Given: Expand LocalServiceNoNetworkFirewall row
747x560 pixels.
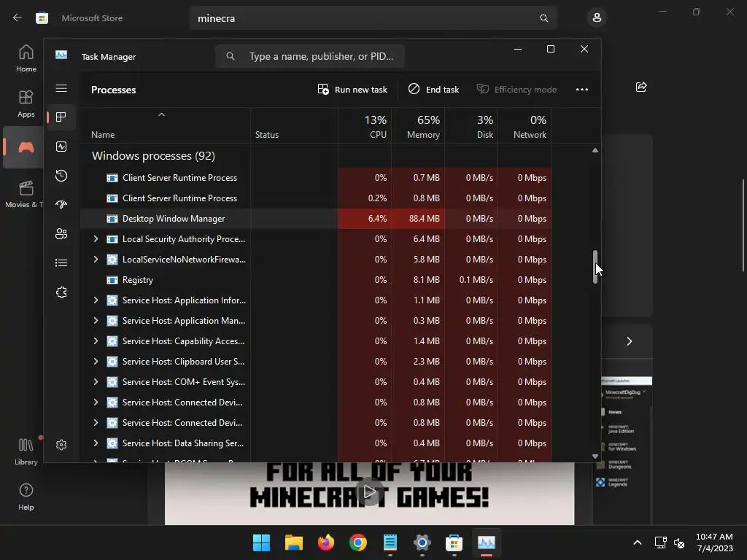Looking at the screenshot, I should [96, 260].
